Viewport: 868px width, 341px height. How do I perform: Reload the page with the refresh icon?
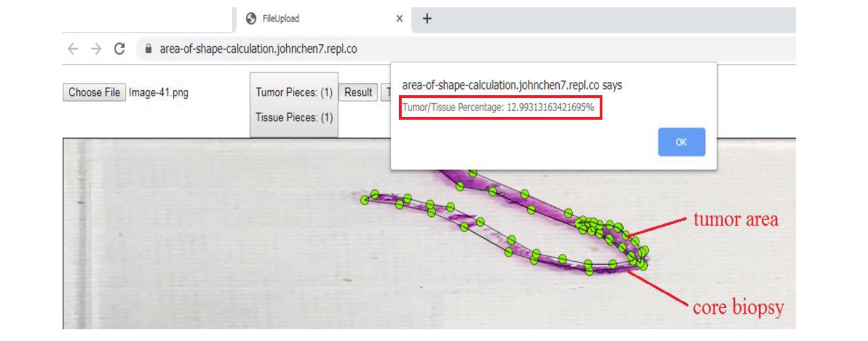pyautogui.click(x=120, y=49)
